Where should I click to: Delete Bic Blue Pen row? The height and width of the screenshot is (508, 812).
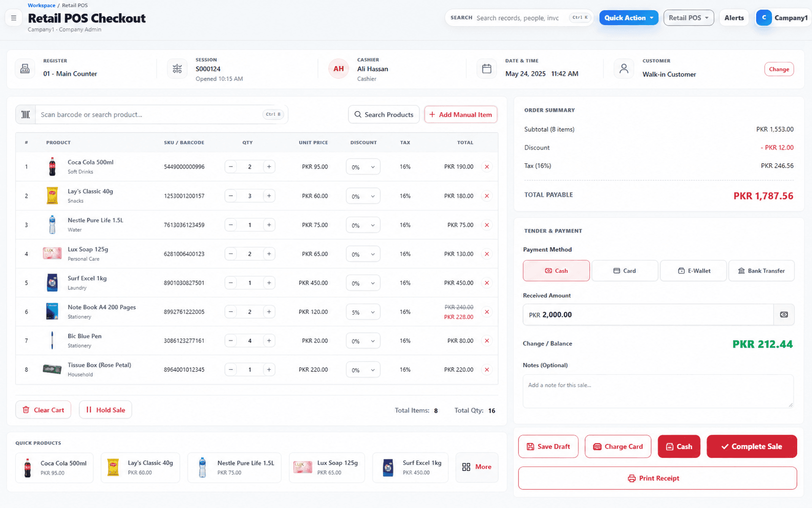pos(487,341)
